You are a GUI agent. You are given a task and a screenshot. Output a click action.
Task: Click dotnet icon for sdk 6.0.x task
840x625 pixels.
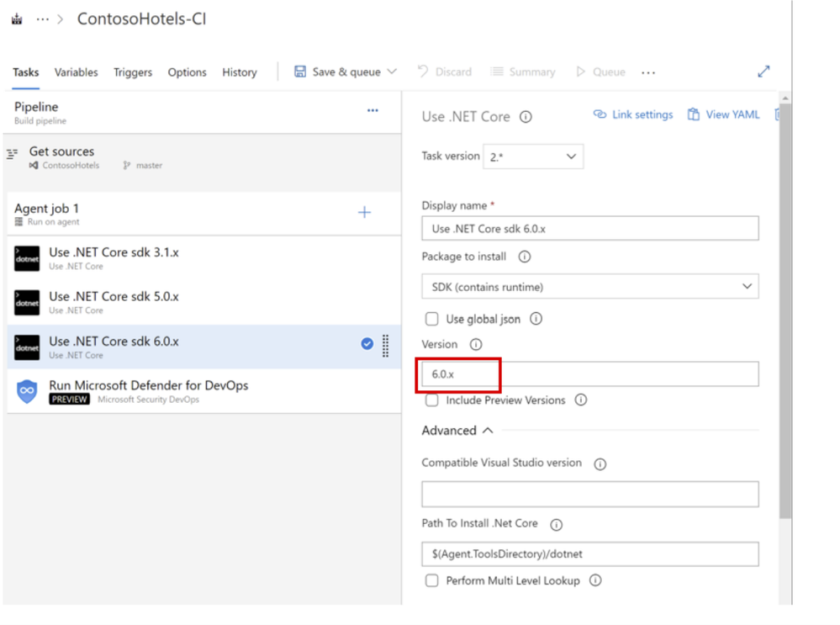pos(27,347)
